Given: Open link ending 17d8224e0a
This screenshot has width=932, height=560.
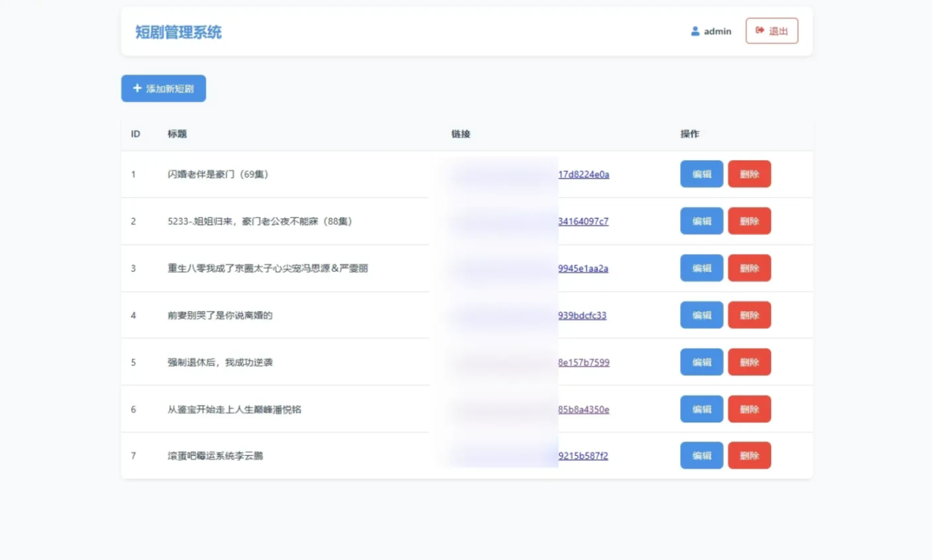Looking at the screenshot, I should click(584, 175).
